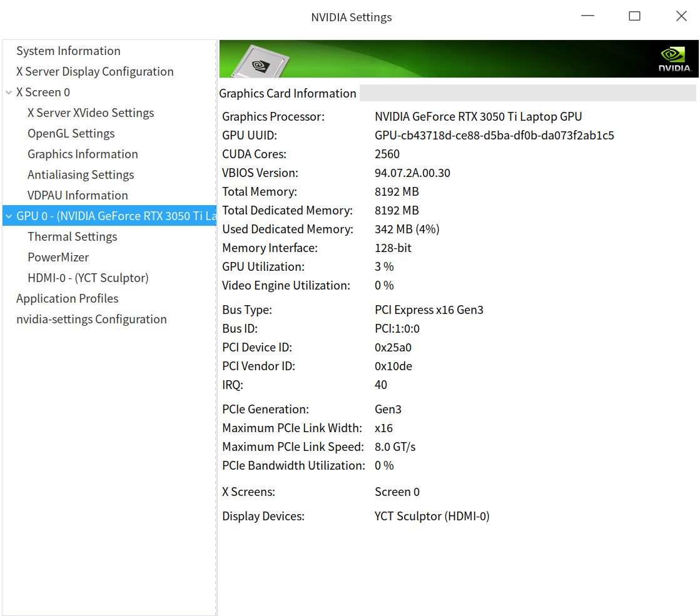Go to OpenGL Settings

click(x=71, y=134)
